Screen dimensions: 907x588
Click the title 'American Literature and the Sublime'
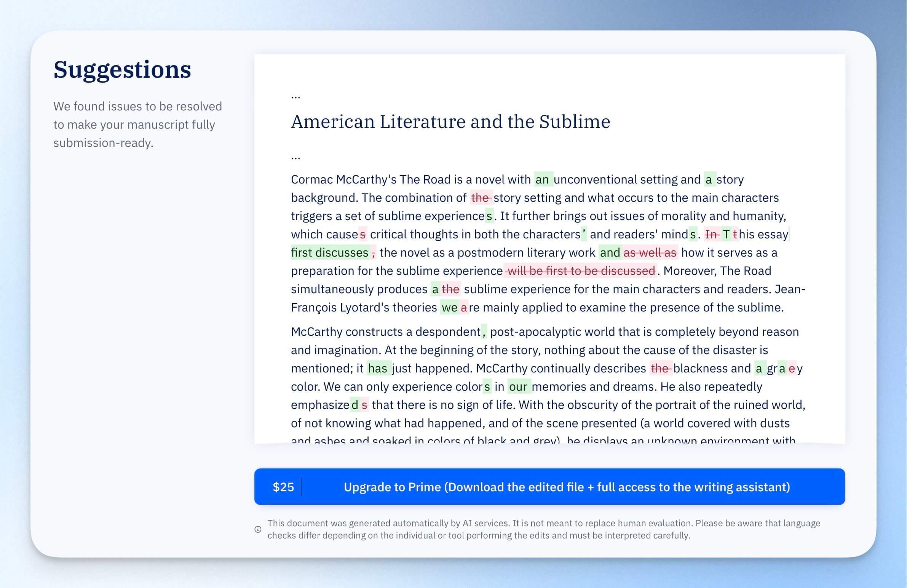coord(450,121)
